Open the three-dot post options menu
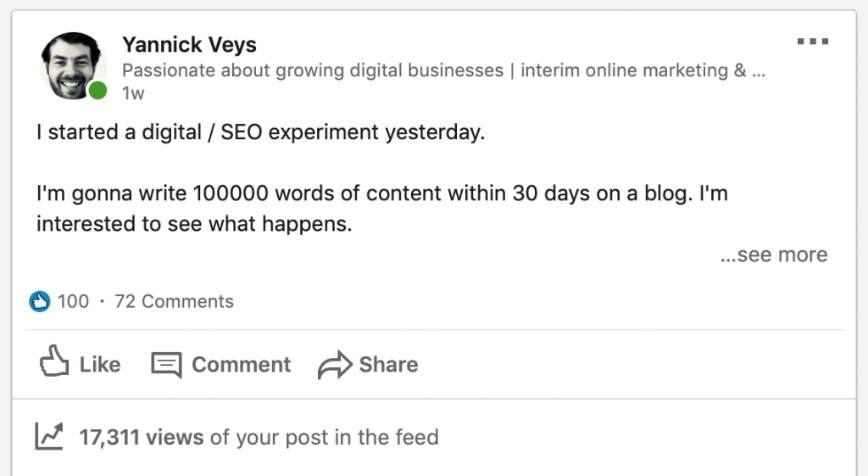 tap(813, 41)
